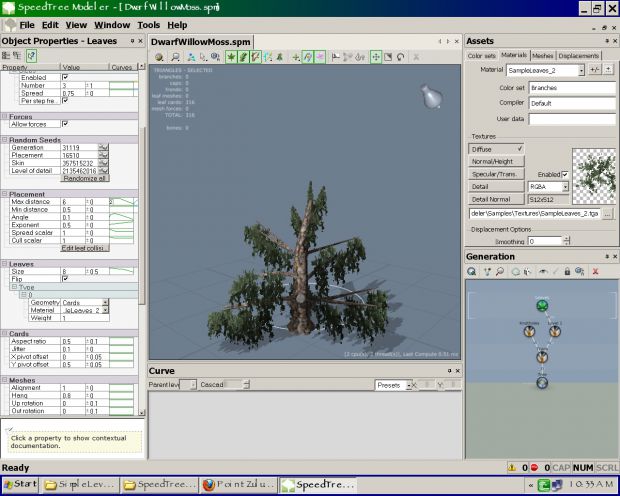The height and width of the screenshot is (496, 620).
Task: Switch to the Meshes tab in Assets
Action: coord(543,56)
